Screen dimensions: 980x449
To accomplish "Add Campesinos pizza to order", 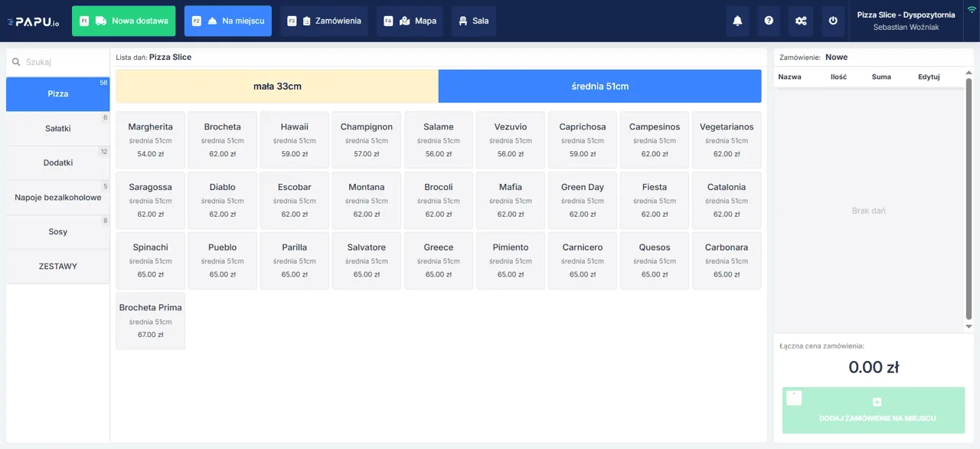I will [655, 140].
